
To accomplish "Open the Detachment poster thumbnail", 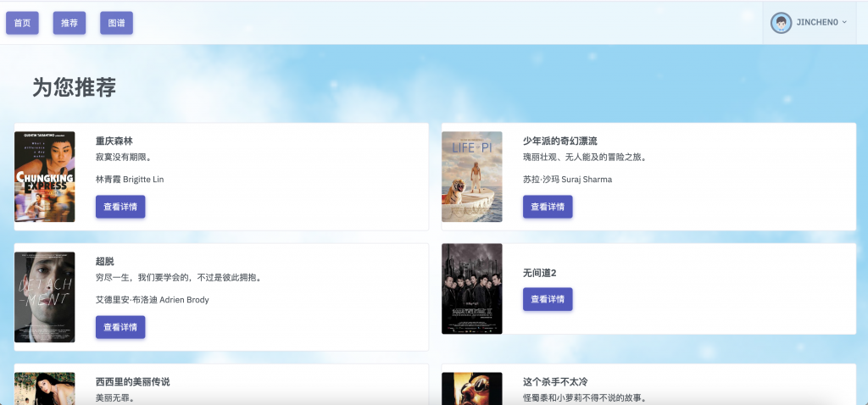I will tap(44, 297).
